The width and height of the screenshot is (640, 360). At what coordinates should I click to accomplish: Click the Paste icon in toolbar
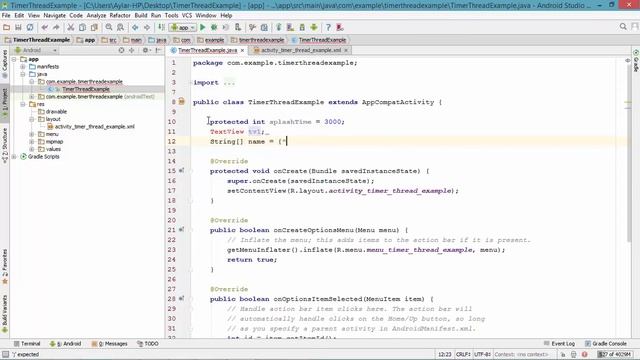(94, 27)
